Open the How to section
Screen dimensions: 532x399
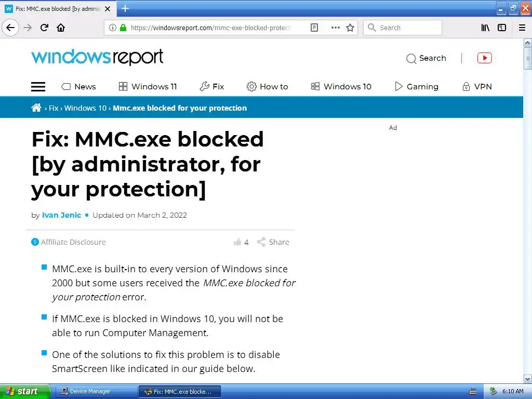(x=268, y=87)
